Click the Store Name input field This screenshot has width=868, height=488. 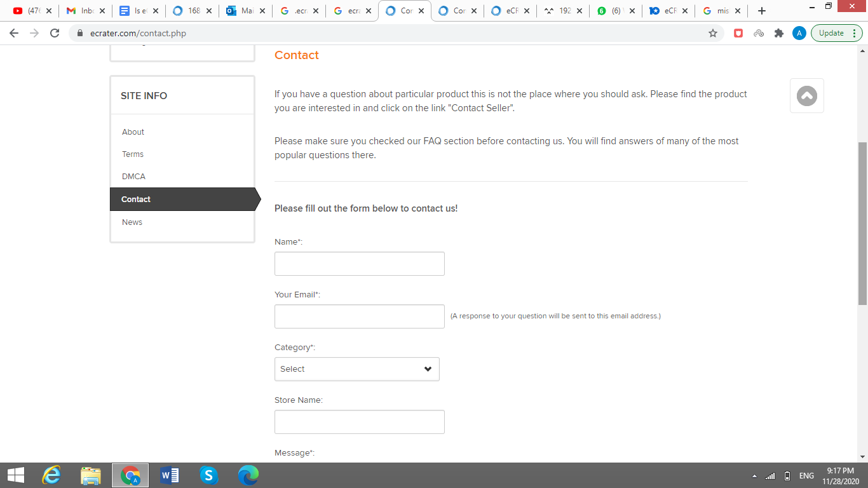tap(360, 422)
